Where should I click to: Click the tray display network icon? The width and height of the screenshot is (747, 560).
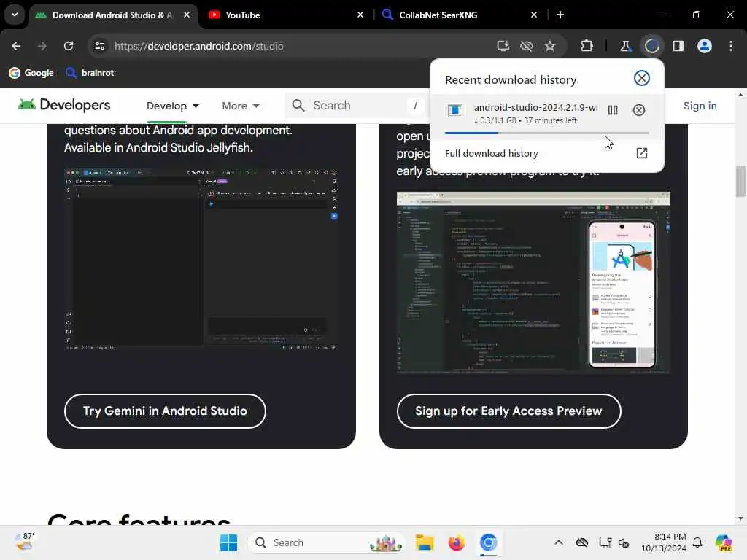pyautogui.click(x=605, y=542)
